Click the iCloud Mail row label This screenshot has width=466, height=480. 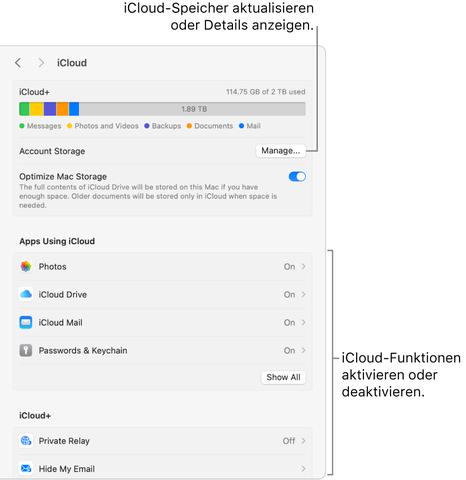click(60, 323)
